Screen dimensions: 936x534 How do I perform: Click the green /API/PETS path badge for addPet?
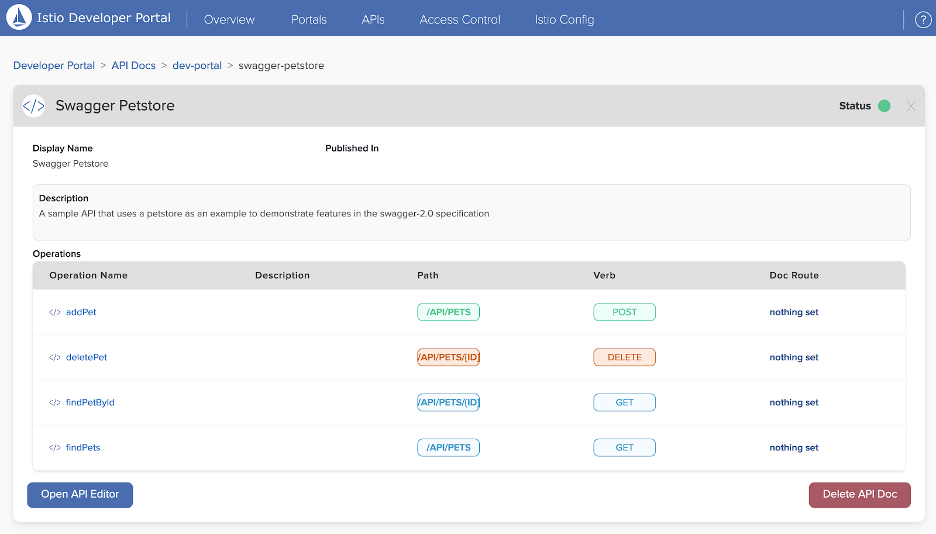click(x=448, y=312)
